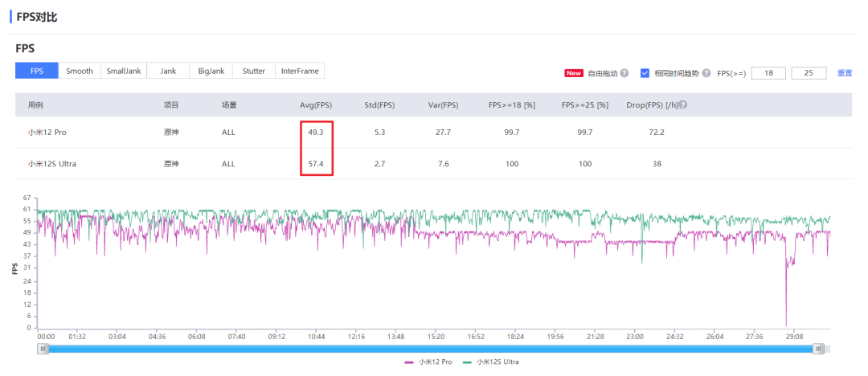Click the FPS threshold field showing 18
The width and height of the screenshot is (868, 376).
[769, 73]
